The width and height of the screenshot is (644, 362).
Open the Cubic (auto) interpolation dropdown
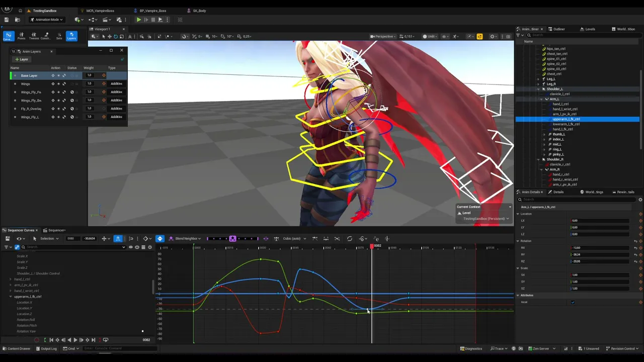click(x=294, y=239)
